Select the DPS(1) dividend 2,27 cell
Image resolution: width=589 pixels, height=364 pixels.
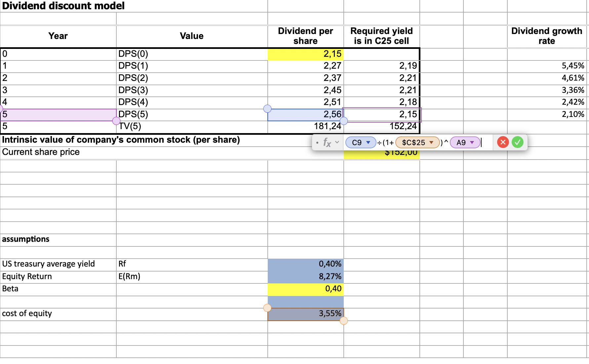point(306,66)
